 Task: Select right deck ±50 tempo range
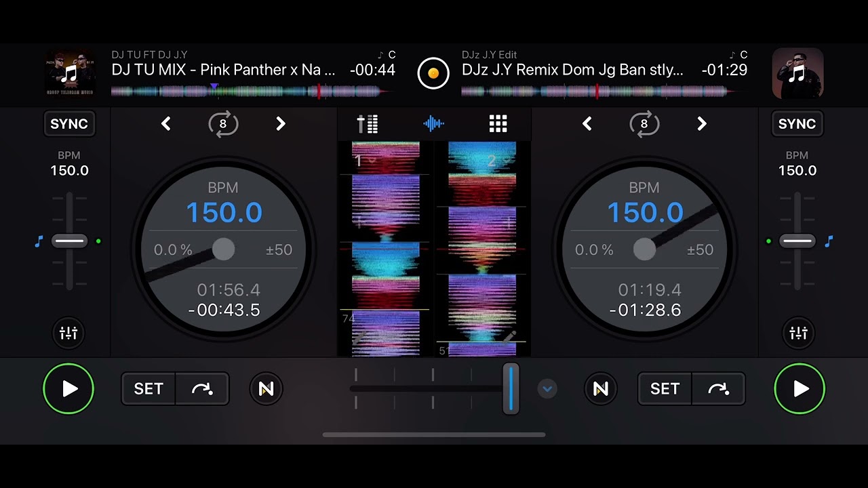pos(701,250)
